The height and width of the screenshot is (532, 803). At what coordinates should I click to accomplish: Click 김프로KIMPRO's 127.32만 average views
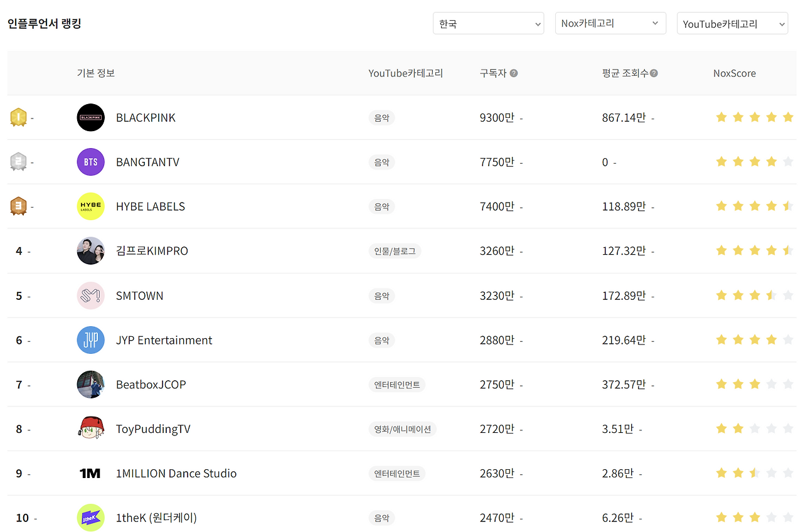[x=624, y=251]
